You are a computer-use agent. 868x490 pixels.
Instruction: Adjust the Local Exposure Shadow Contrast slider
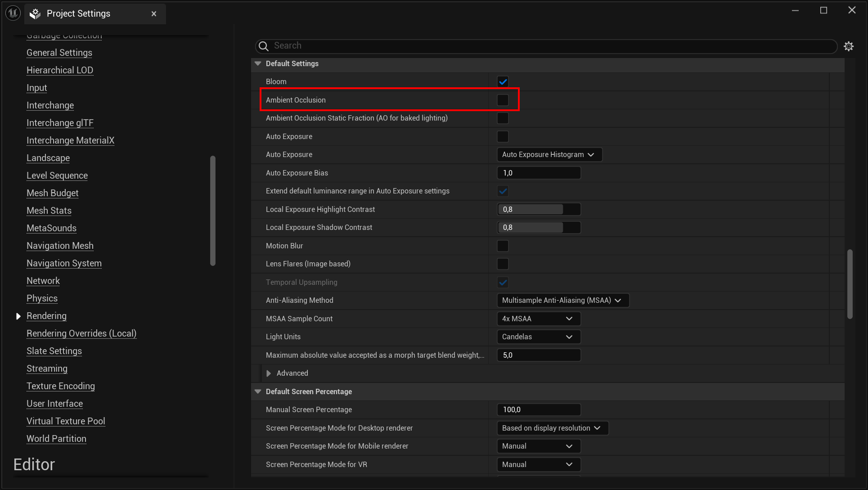(x=531, y=227)
